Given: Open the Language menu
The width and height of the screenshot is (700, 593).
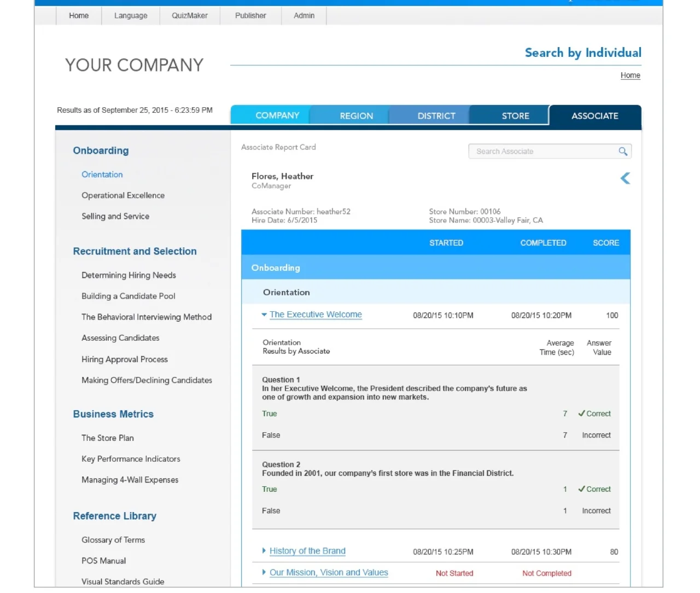Looking at the screenshot, I should tap(131, 15).
